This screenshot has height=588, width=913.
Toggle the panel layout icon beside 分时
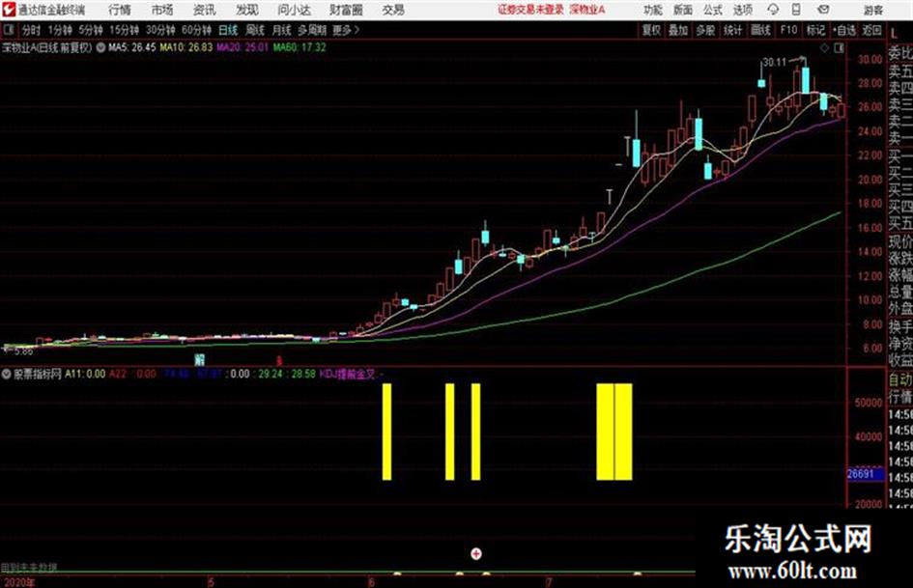pos(9,30)
